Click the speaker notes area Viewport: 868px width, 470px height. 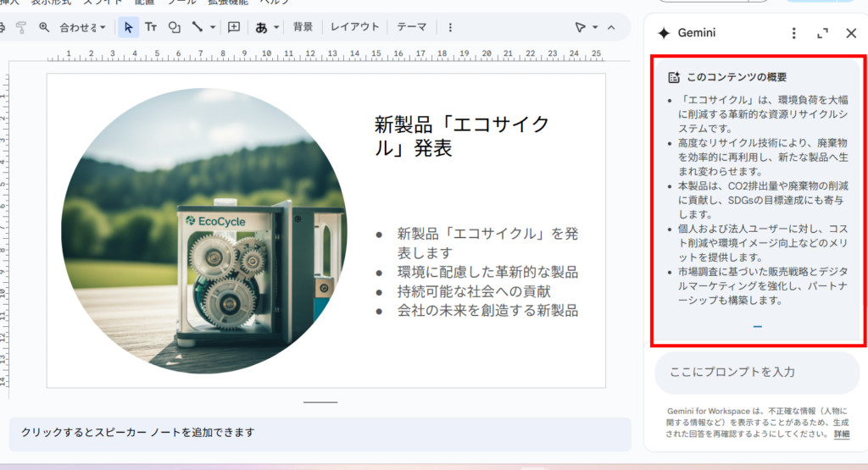pos(320,434)
